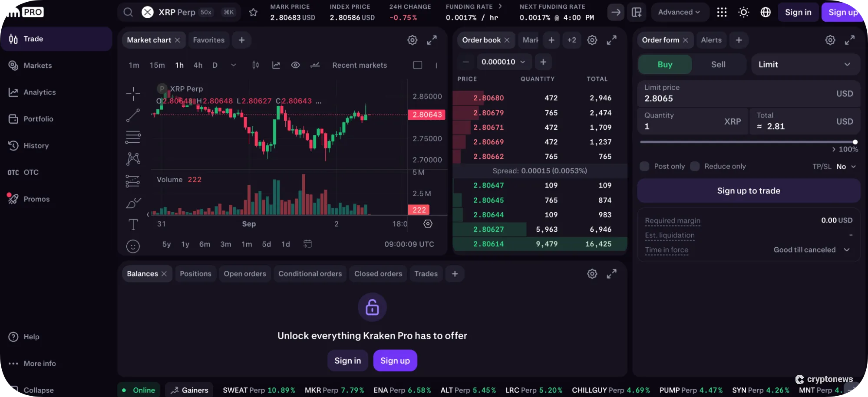Image resolution: width=868 pixels, height=397 pixels.
Task: Open Analytics from the left sidebar
Action: pyautogui.click(x=39, y=92)
